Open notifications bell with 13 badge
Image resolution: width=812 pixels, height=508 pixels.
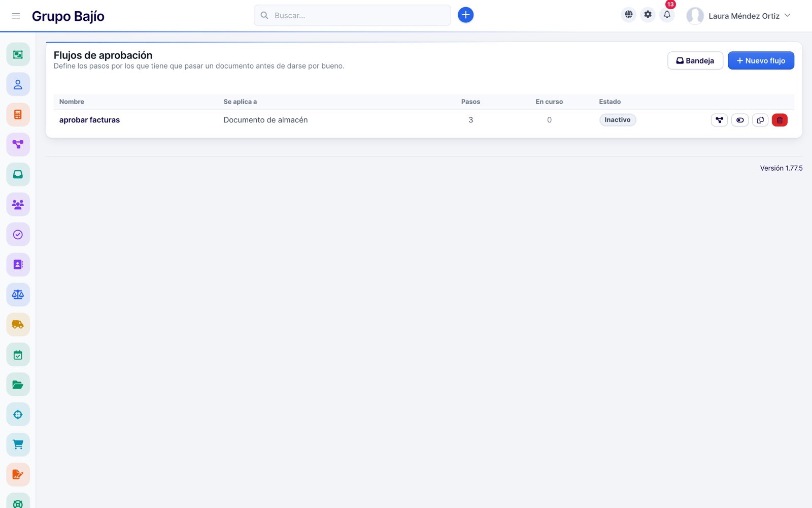(x=667, y=15)
